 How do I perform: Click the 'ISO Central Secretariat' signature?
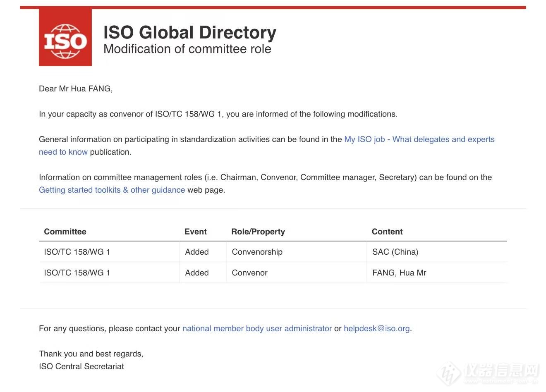[81, 366]
